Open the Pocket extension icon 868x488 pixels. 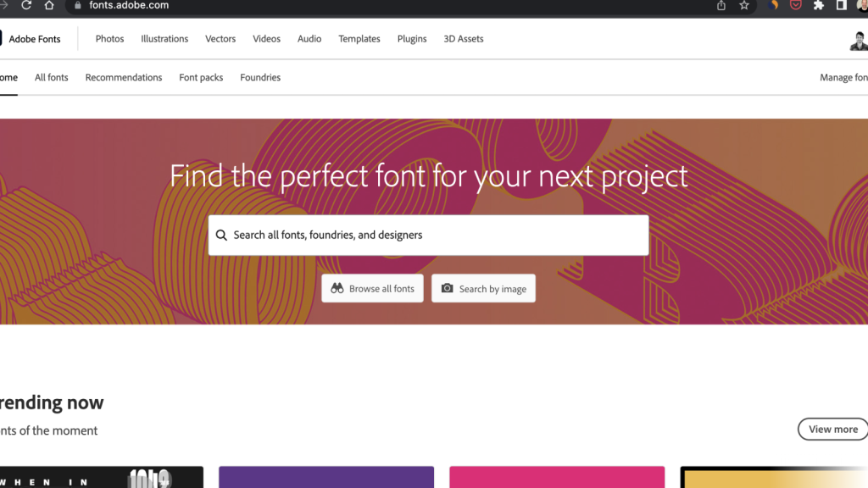tap(795, 5)
